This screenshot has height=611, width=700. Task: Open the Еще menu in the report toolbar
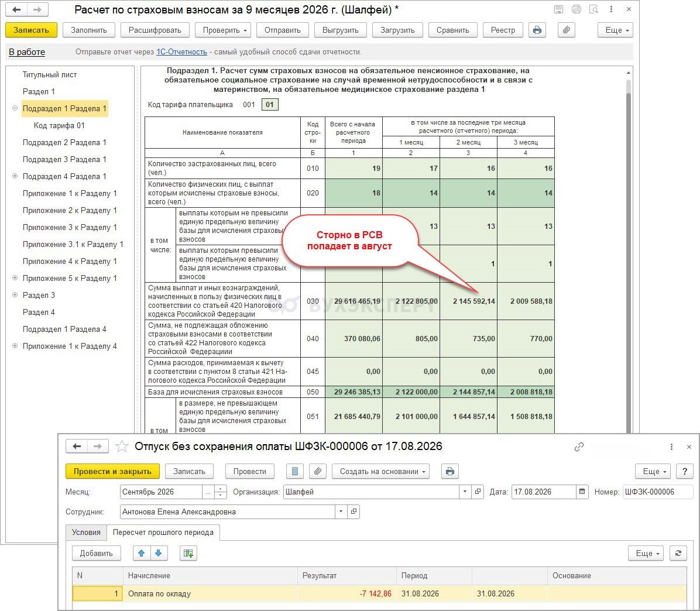click(615, 30)
